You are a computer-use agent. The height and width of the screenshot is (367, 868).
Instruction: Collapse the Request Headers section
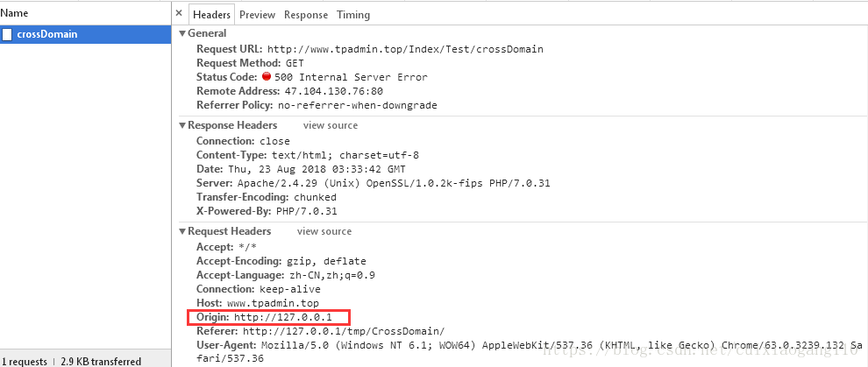click(182, 231)
